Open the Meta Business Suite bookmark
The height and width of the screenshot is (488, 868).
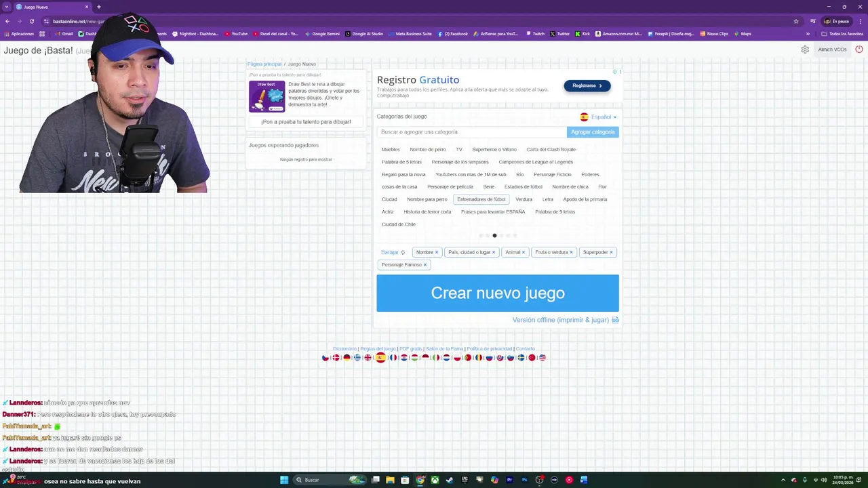click(410, 33)
